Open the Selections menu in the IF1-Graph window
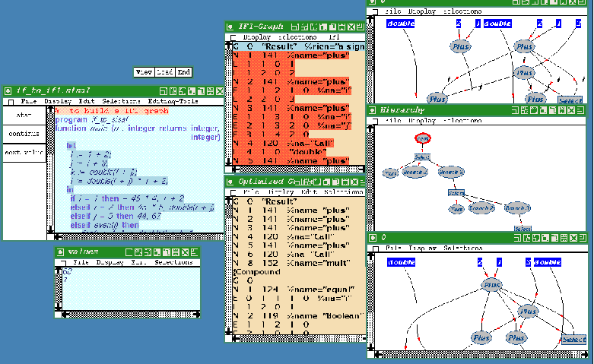The image size is (594, 364). click(x=297, y=37)
